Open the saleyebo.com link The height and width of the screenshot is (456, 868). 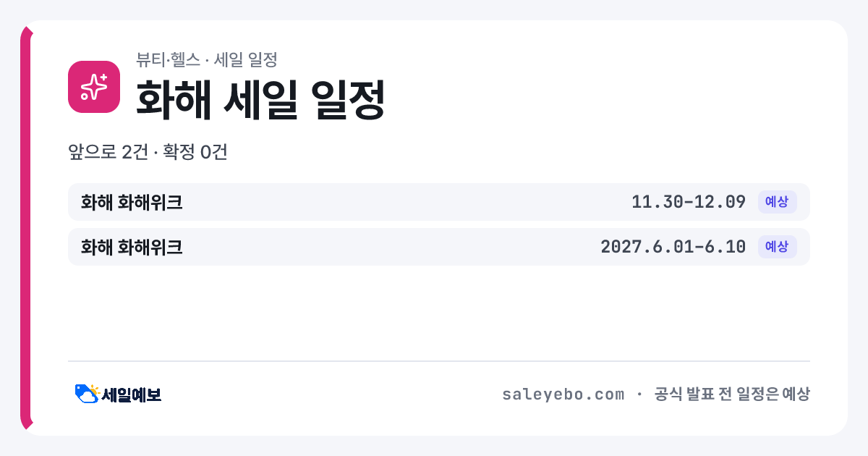pos(563,394)
